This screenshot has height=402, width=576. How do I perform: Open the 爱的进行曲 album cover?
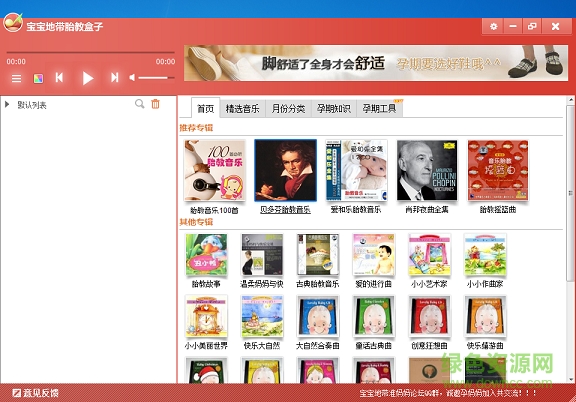[374, 255]
